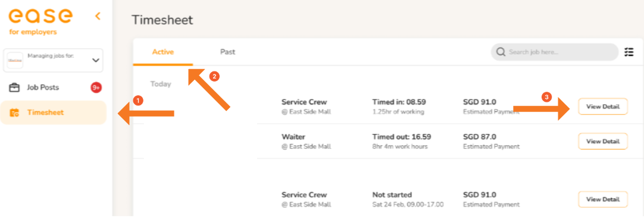
Task: Click the ease logo
Action: click(x=40, y=16)
